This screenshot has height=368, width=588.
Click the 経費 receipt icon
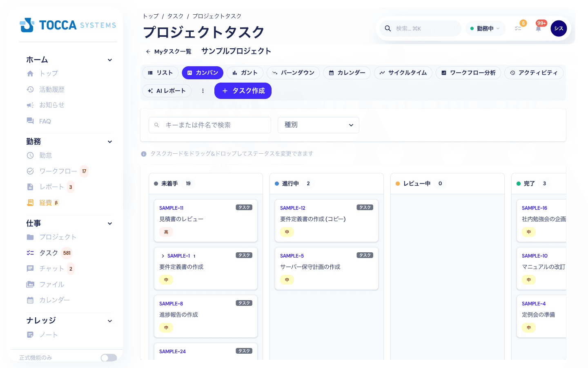(x=30, y=203)
